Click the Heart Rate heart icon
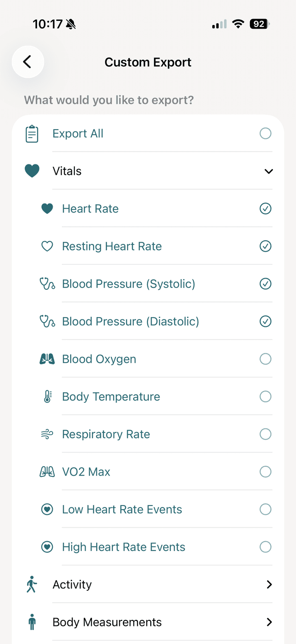Screen dimensions: 296x644 point(47,208)
